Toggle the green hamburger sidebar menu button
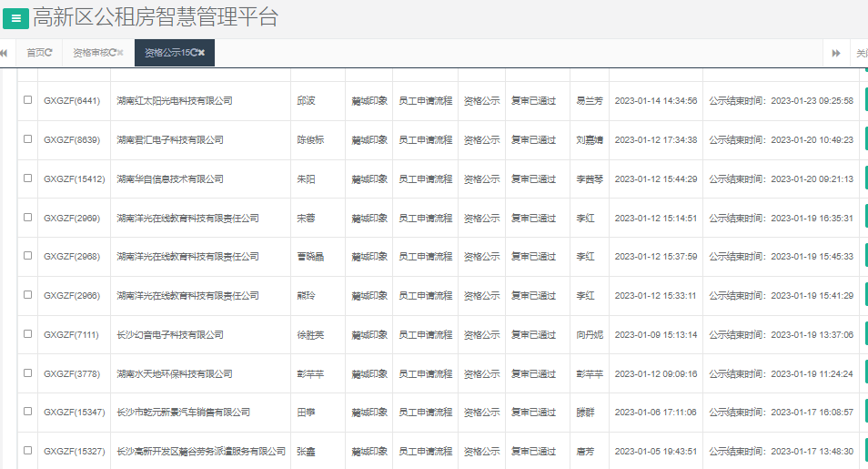 pyautogui.click(x=15, y=18)
